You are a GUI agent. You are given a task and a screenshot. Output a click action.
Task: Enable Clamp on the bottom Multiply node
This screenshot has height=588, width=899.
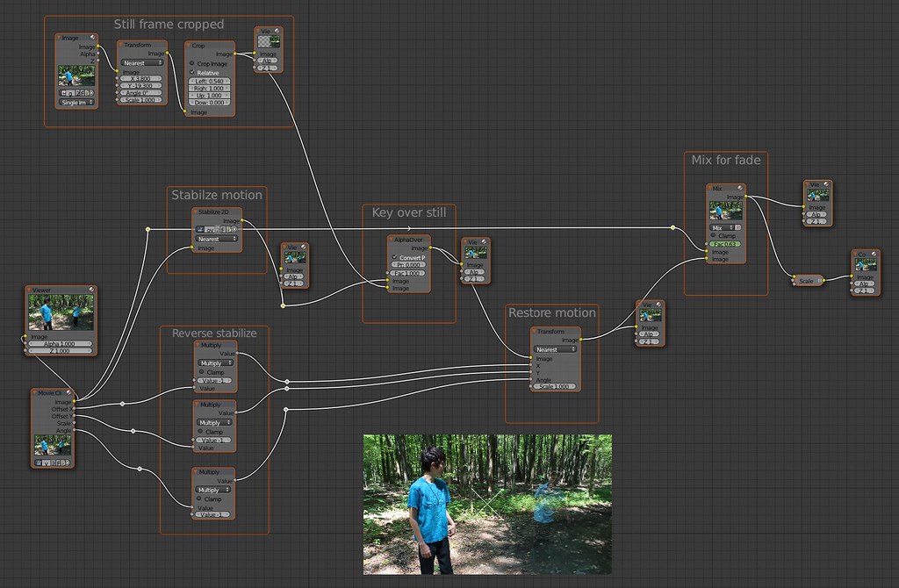(x=199, y=498)
